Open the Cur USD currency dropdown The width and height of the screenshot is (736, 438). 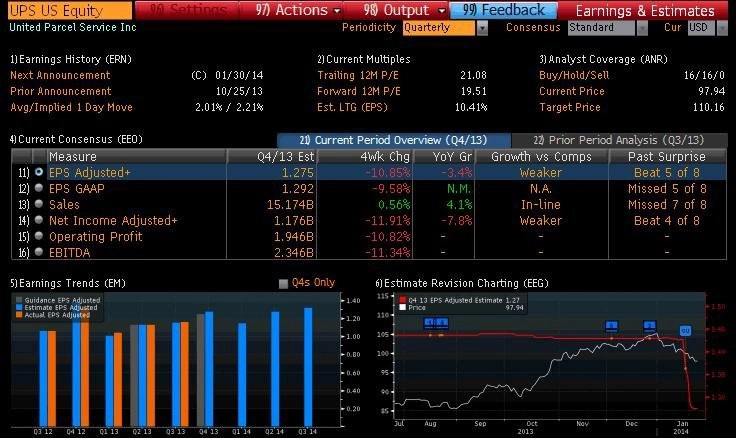coord(726,28)
